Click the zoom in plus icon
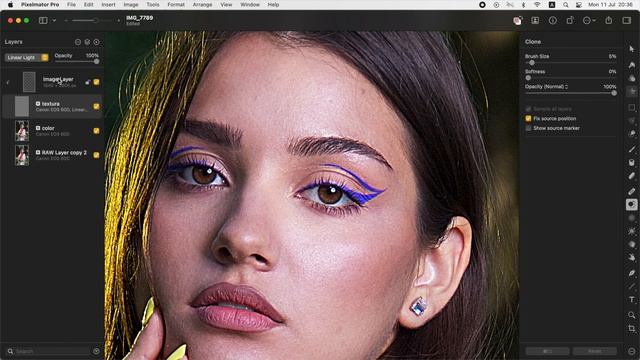This screenshot has height=360, width=640. point(118,20)
